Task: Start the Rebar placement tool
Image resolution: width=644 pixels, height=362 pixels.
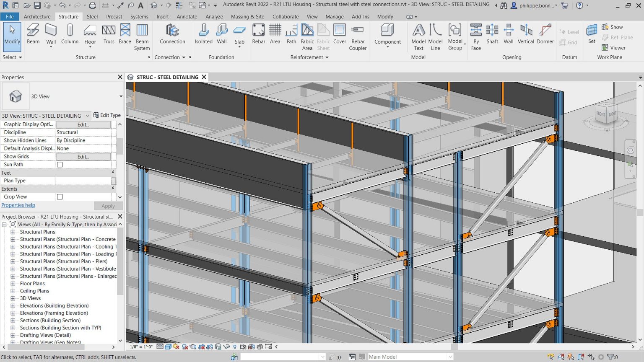Action: pos(259,34)
